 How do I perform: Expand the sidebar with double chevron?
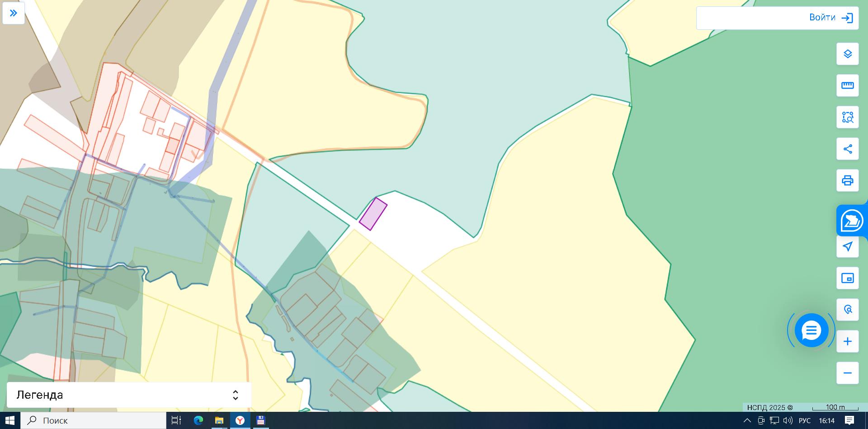[14, 13]
